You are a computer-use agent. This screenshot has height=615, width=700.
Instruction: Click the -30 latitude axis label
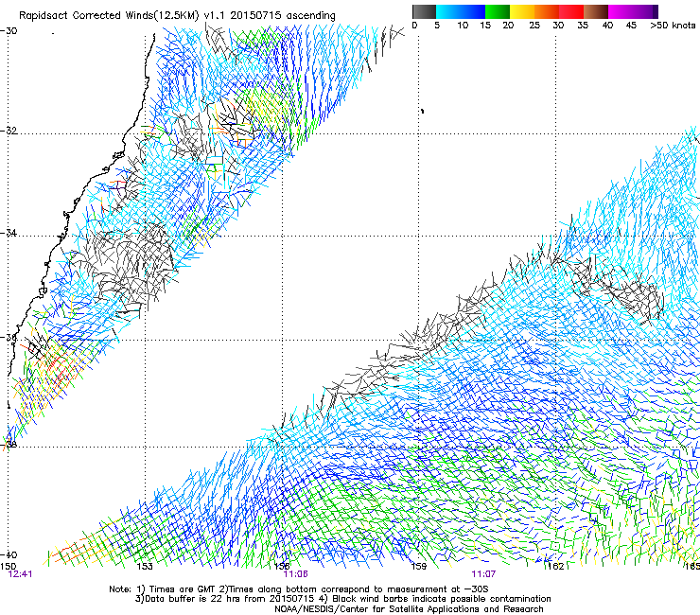[x=9, y=31]
